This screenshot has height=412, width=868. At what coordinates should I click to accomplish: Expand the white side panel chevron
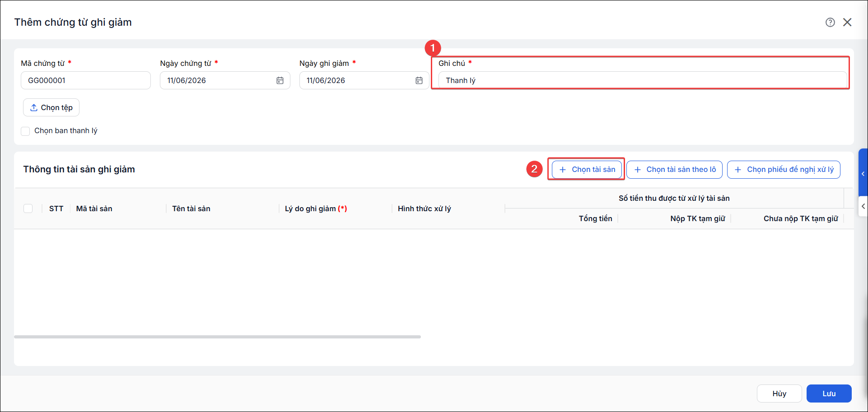pos(863,206)
